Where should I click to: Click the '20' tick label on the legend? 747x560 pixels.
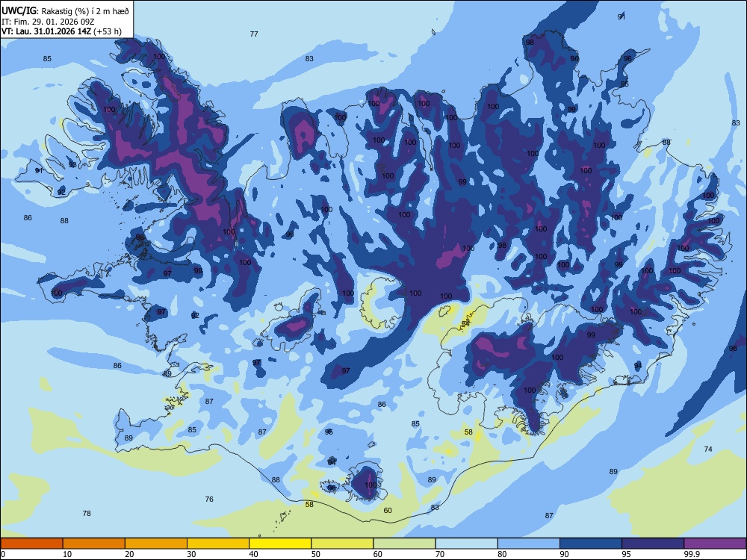pyautogui.click(x=129, y=554)
